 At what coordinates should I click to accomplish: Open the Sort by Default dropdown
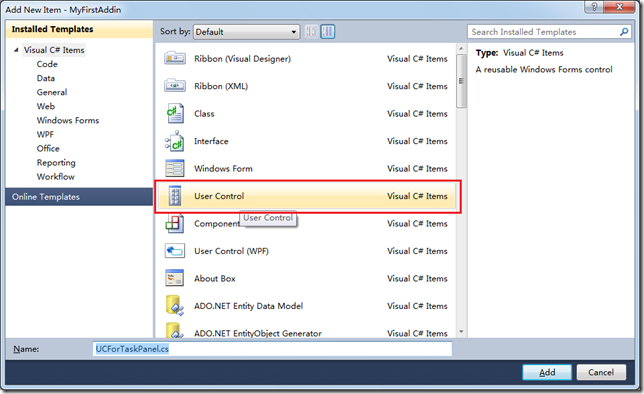coord(246,32)
